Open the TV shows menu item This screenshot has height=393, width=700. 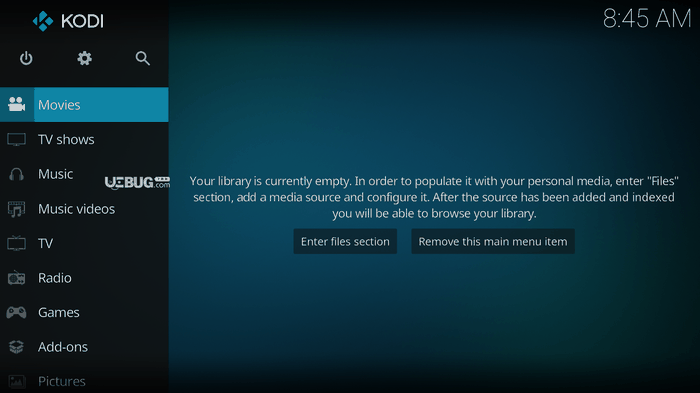[84, 139]
